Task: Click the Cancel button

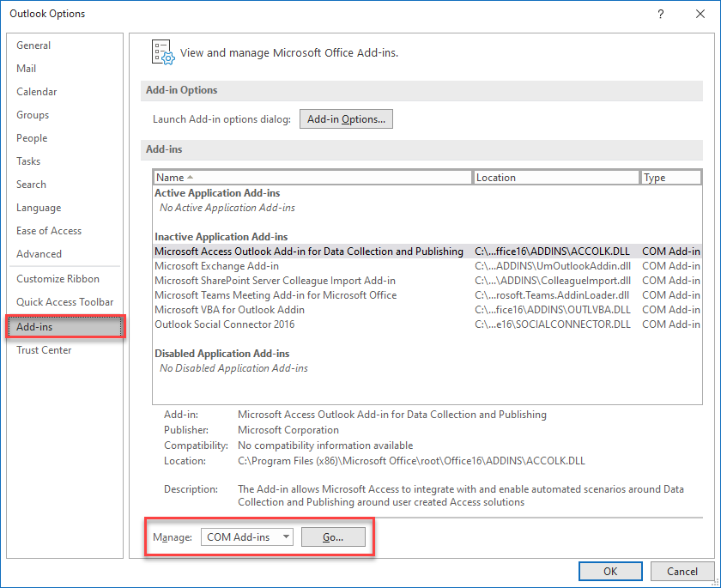Action: point(682,572)
